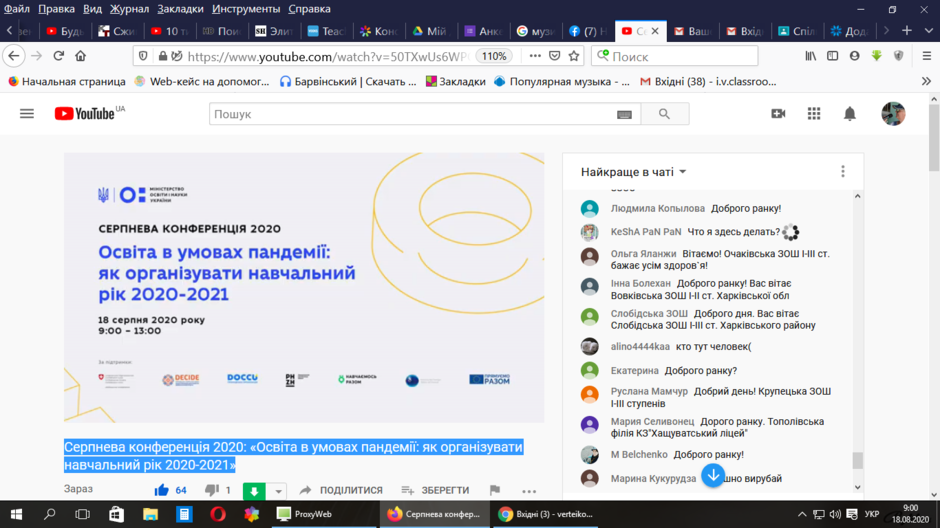The height and width of the screenshot is (528, 940).
Task: Show more bookmarks toolbar chevron
Action: [x=926, y=82]
